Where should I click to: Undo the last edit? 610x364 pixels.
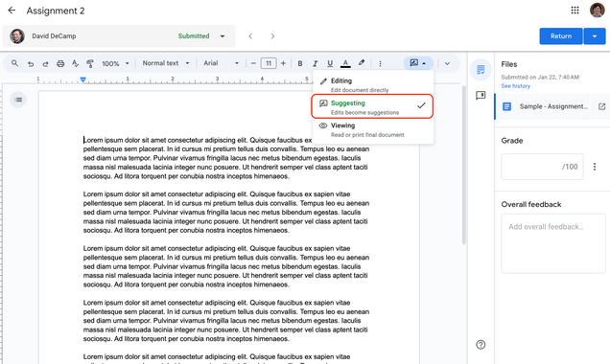coord(31,63)
